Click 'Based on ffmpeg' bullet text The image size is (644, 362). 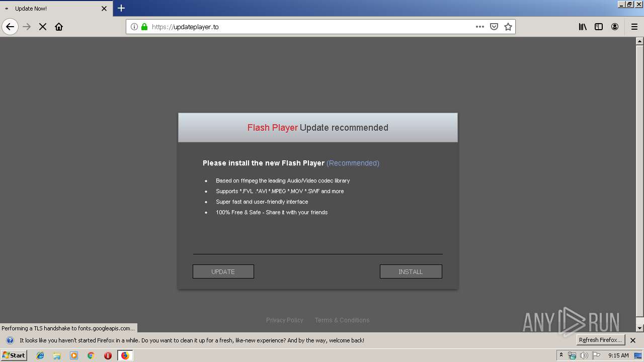283,180
